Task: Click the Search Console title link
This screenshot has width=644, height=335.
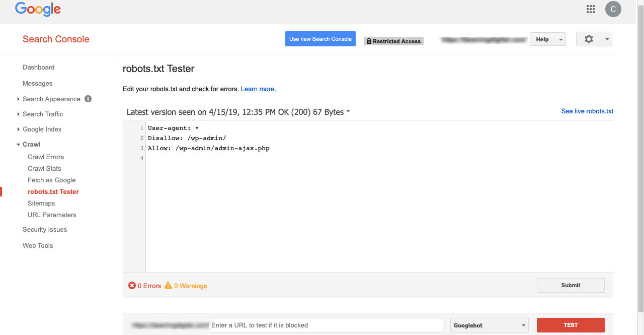Action: [x=56, y=39]
